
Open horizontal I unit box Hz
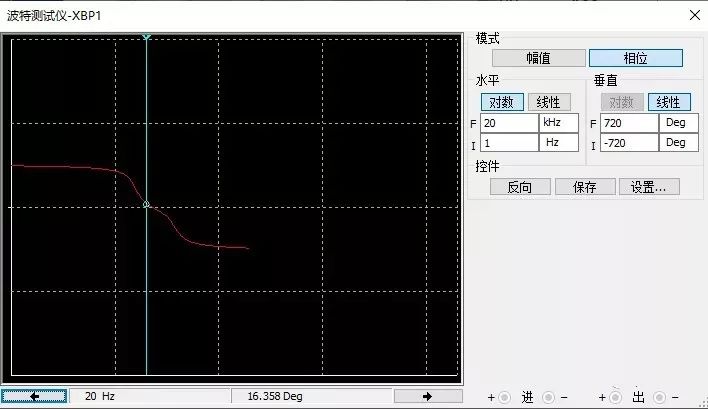click(559, 143)
